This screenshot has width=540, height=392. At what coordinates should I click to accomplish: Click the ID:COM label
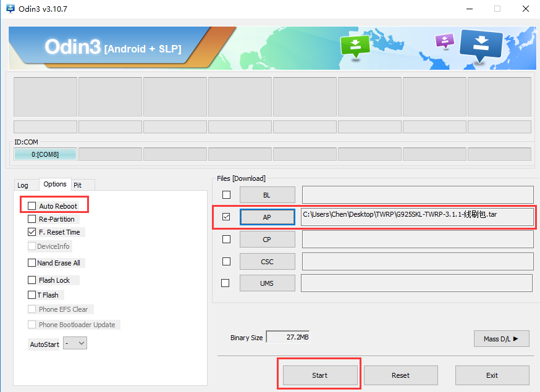[x=26, y=142]
